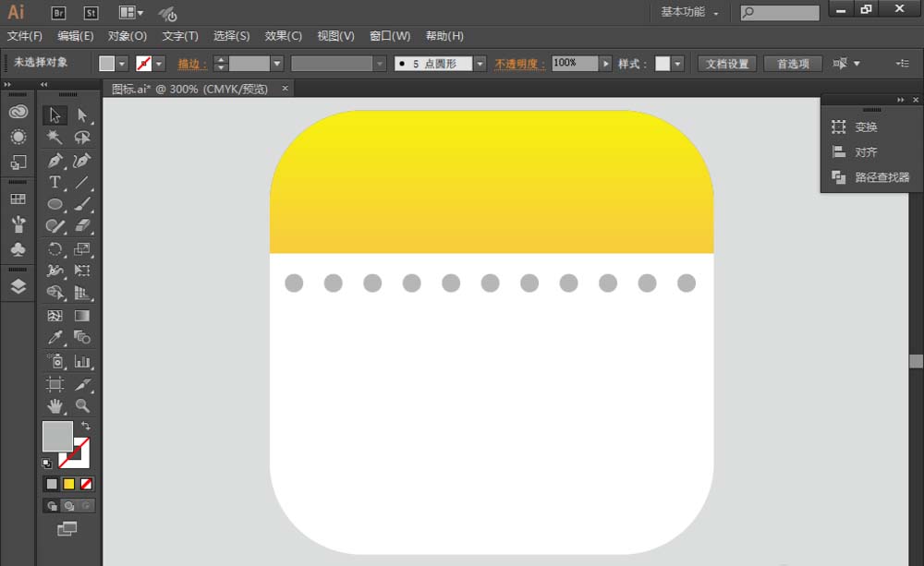Select the Perspective Grid tool
924x566 pixels.
[82, 293]
